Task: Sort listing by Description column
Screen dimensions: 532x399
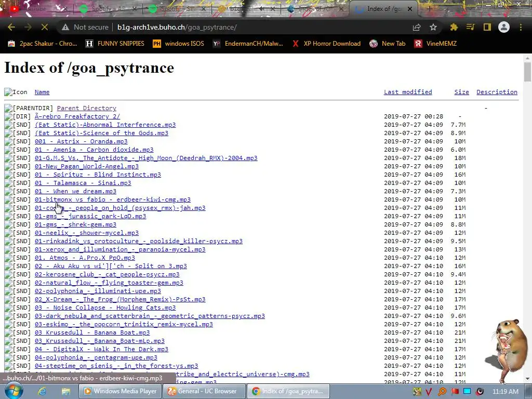Action: click(497, 92)
